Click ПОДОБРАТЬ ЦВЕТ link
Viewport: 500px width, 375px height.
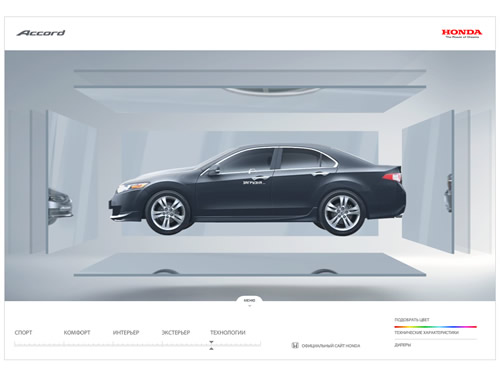(x=412, y=320)
